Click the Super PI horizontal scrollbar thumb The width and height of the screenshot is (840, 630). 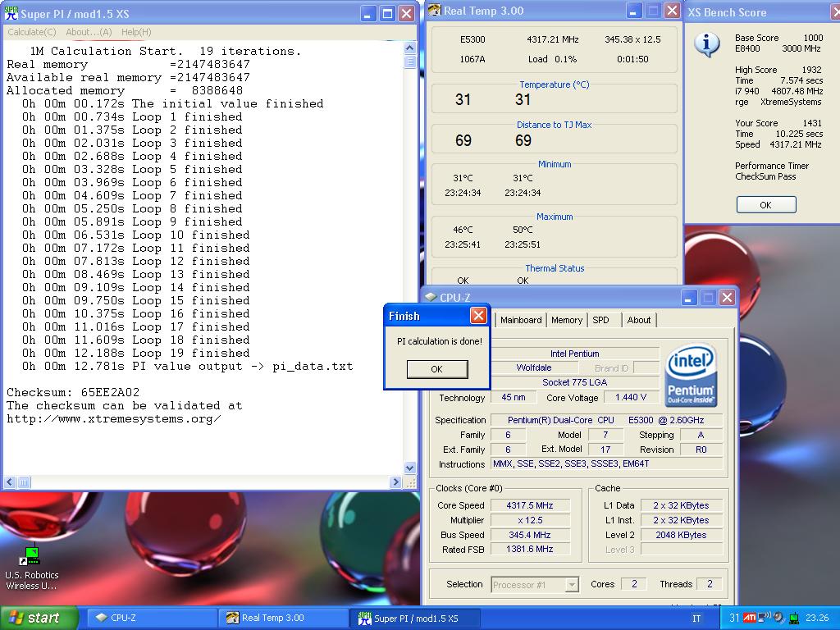click(24, 482)
